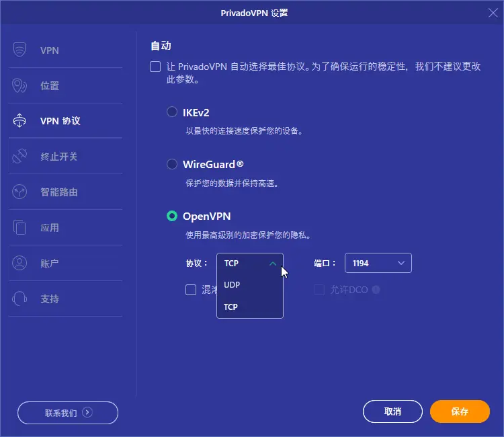
Task: Switch to the 智能路由 tab
Action: point(66,192)
